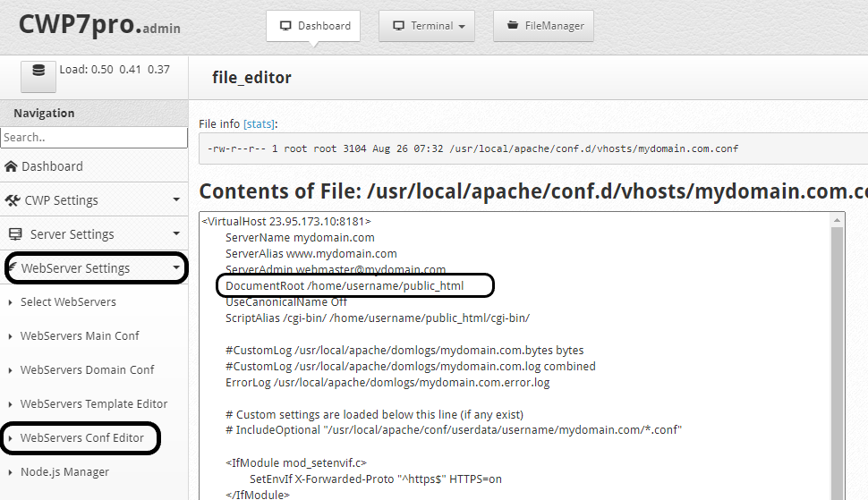Click the IncludeOptional userdata comment line
Image resolution: width=868 pixels, height=500 pixels.
454,430
